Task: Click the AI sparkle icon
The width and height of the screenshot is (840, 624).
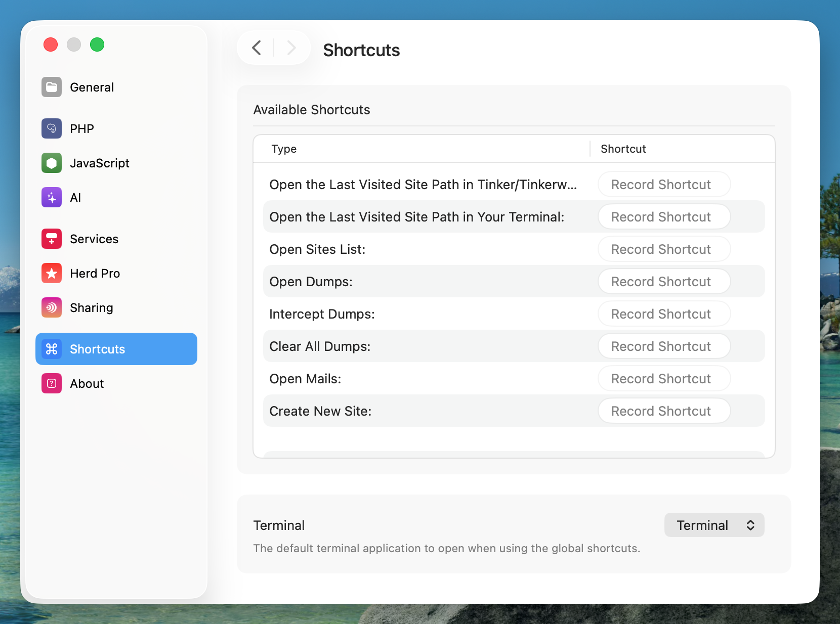Action: [52, 197]
